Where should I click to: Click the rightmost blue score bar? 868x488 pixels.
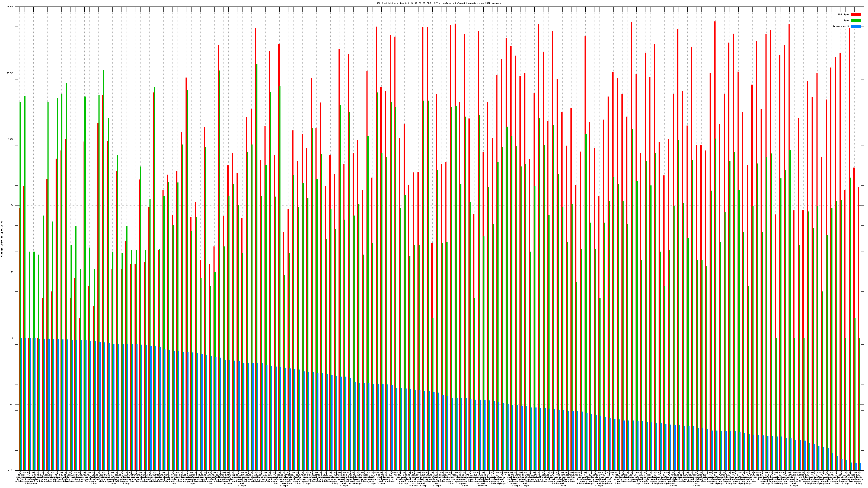click(x=860, y=467)
